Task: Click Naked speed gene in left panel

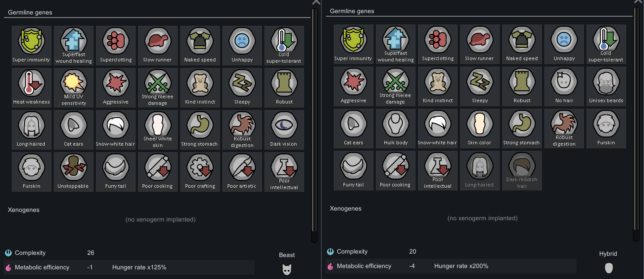Action: (200, 46)
